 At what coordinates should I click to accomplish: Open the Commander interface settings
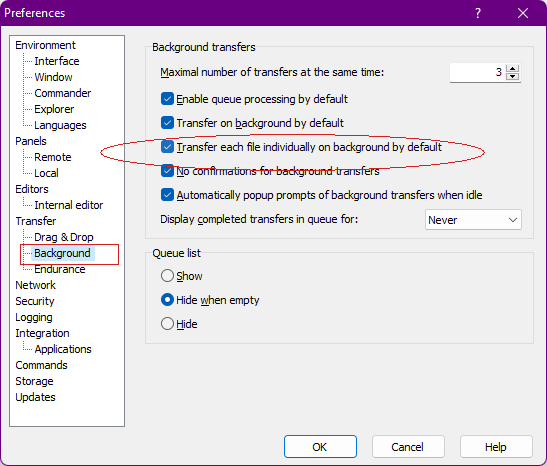pos(62,93)
